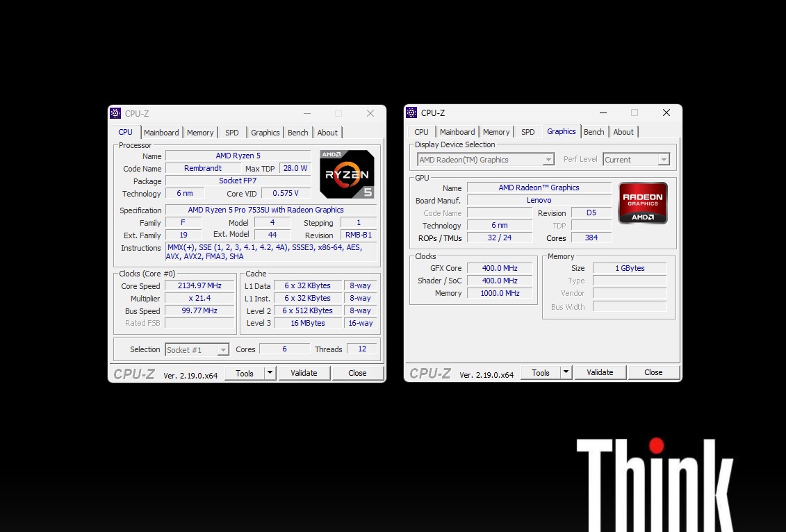Image resolution: width=786 pixels, height=532 pixels.
Task: Click the CPU-Z icon in right window title bar
Action: [x=411, y=113]
